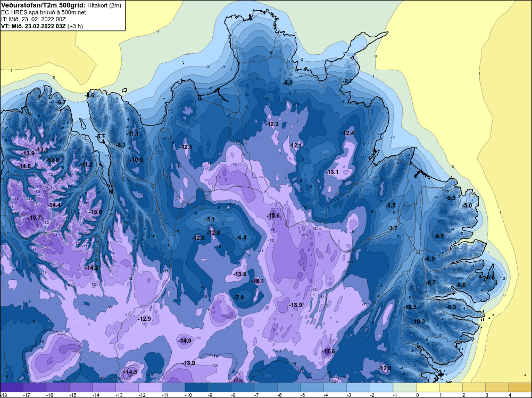Click the title 'Veðurstofan/T2m 500grid: Hitakort (2m)'
The height and width of the screenshot is (398, 532).
(61, 5)
